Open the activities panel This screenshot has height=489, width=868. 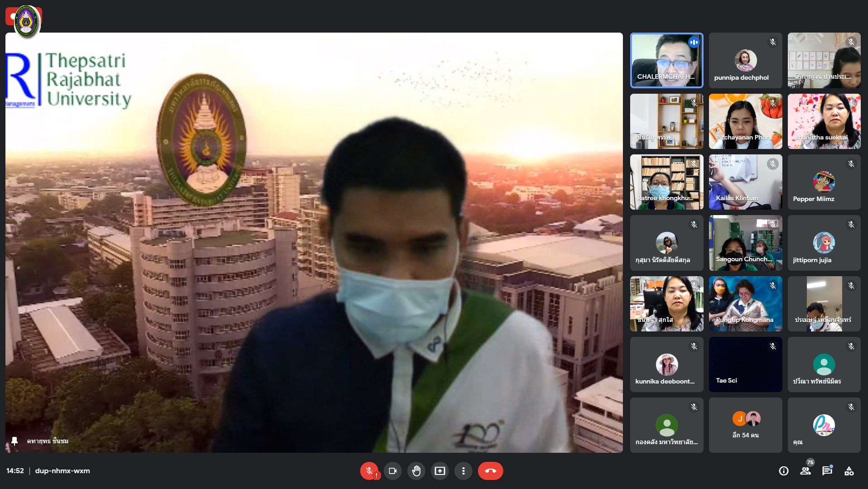(849, 471)
